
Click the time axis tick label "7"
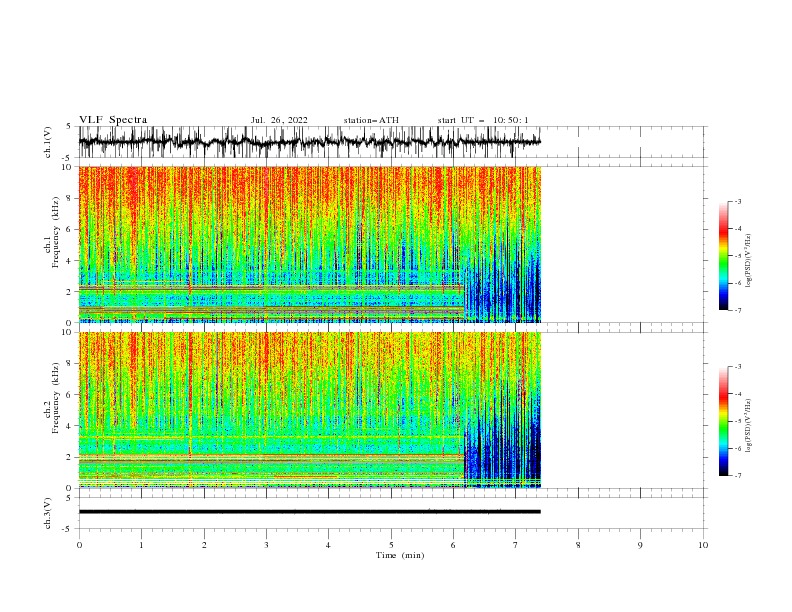[516, 545]
